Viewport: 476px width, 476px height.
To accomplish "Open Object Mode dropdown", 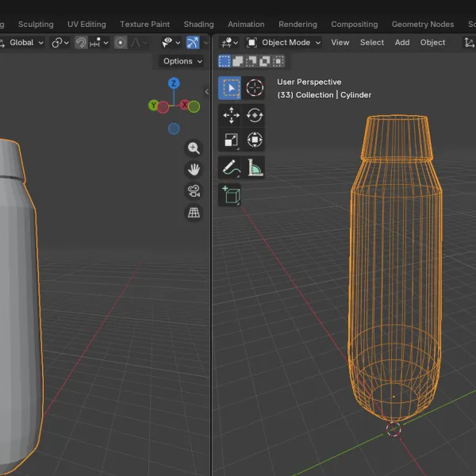I will tap(283, 43).
